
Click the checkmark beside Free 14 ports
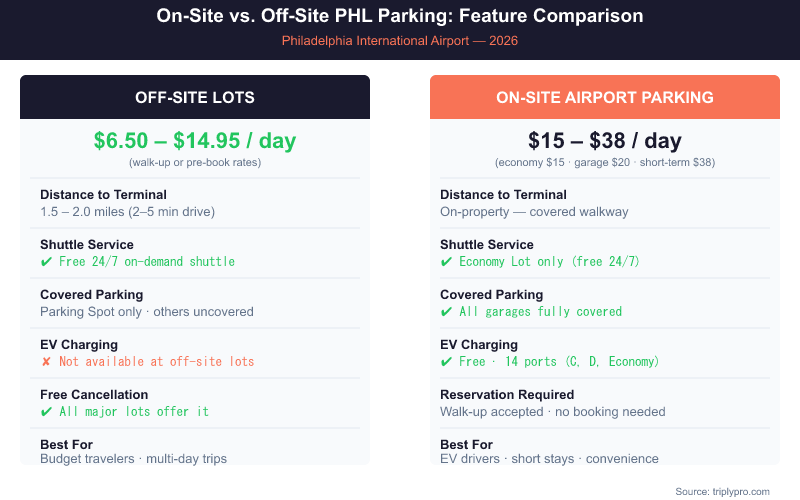[x=446, y=362]
